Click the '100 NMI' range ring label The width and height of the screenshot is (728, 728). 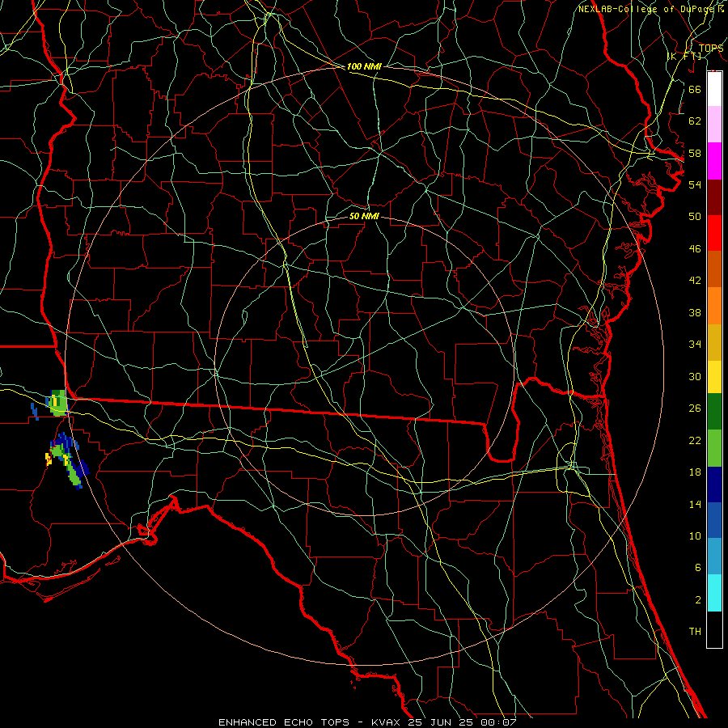tap(364, 66)
